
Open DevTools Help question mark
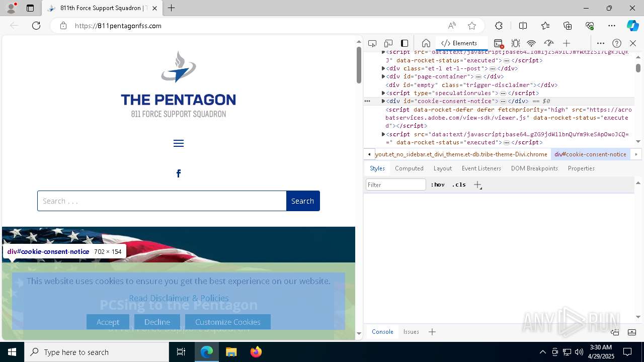617,43
